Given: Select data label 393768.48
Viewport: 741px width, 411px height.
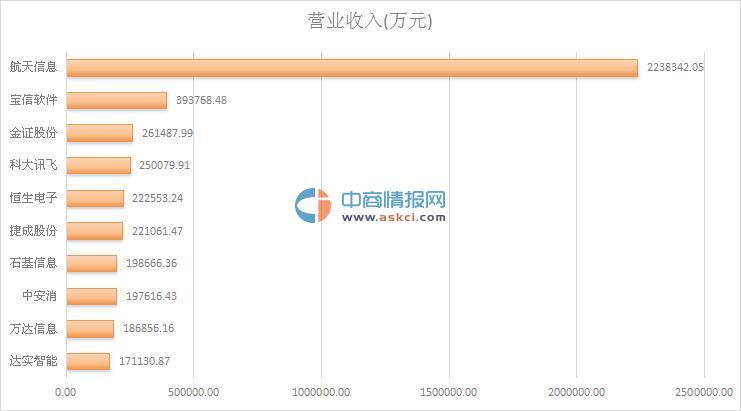Looking at the screenshot, I should (201, 100).
